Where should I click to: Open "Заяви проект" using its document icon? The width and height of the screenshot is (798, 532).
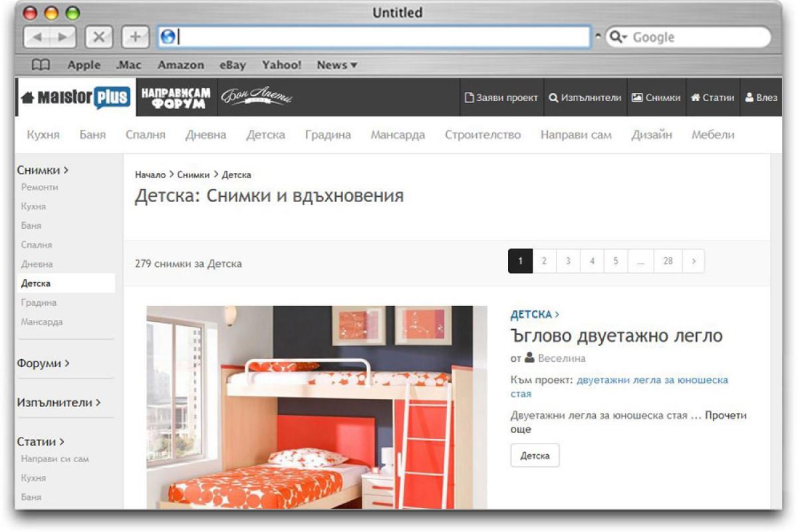click(x=470, y=97)
